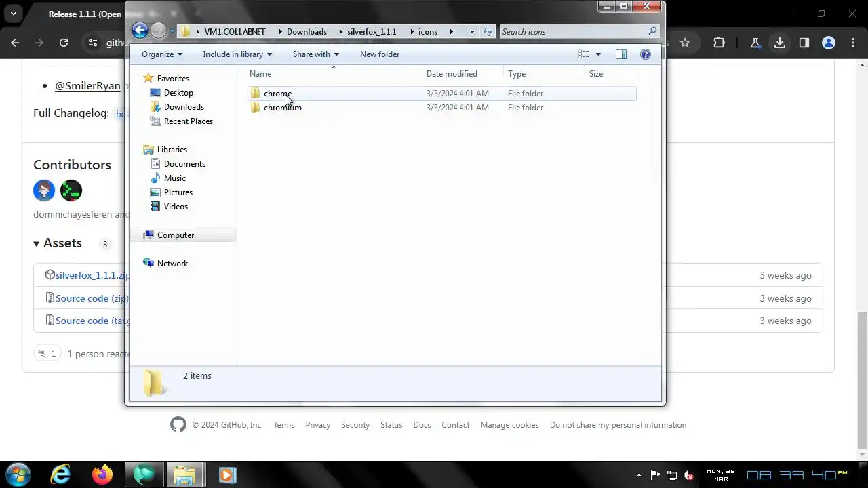Click the Explorer Forward arrow button
The height and width of the screenshot is (488, 868).
(x=158, y=30)
